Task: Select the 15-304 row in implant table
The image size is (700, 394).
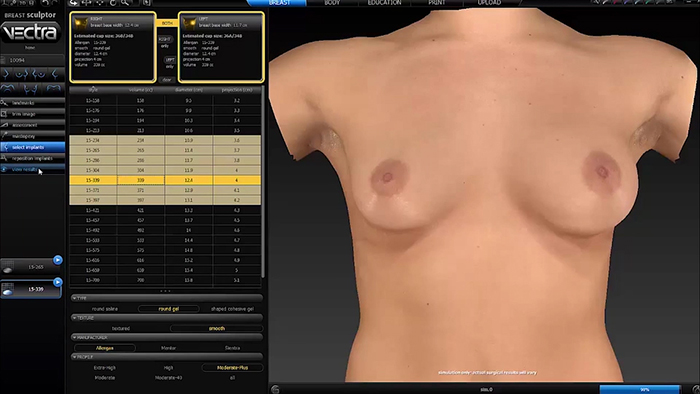Action: tap(165, 170)
